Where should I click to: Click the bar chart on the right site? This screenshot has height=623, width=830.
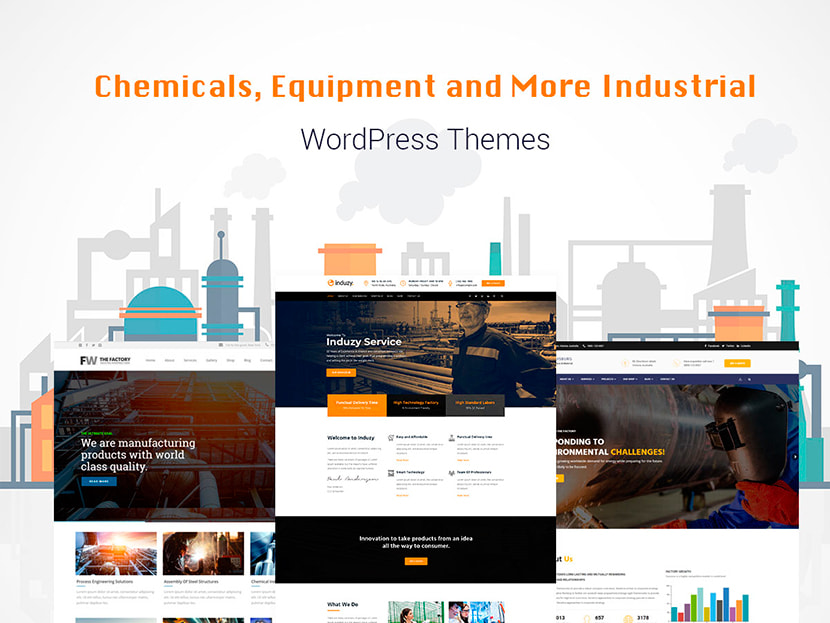[708, 603]
